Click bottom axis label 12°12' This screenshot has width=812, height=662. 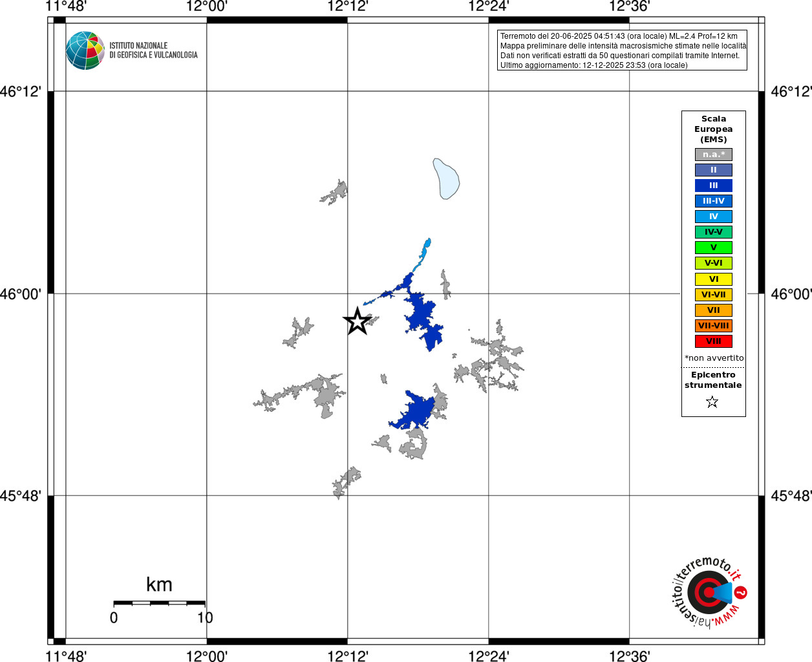click(x=348, y=656)
